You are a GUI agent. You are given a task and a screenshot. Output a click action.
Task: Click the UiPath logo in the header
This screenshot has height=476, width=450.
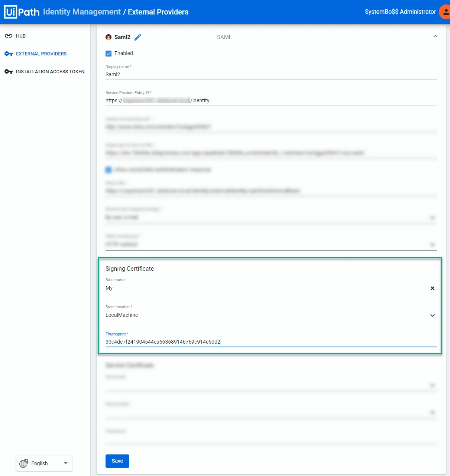(22, 12)
